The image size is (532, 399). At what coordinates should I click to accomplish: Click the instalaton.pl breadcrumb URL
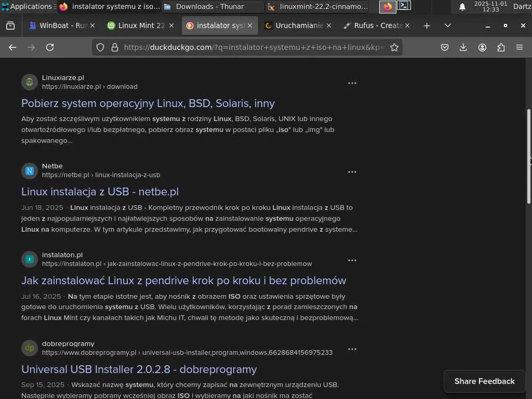click(x=177, y=264)
